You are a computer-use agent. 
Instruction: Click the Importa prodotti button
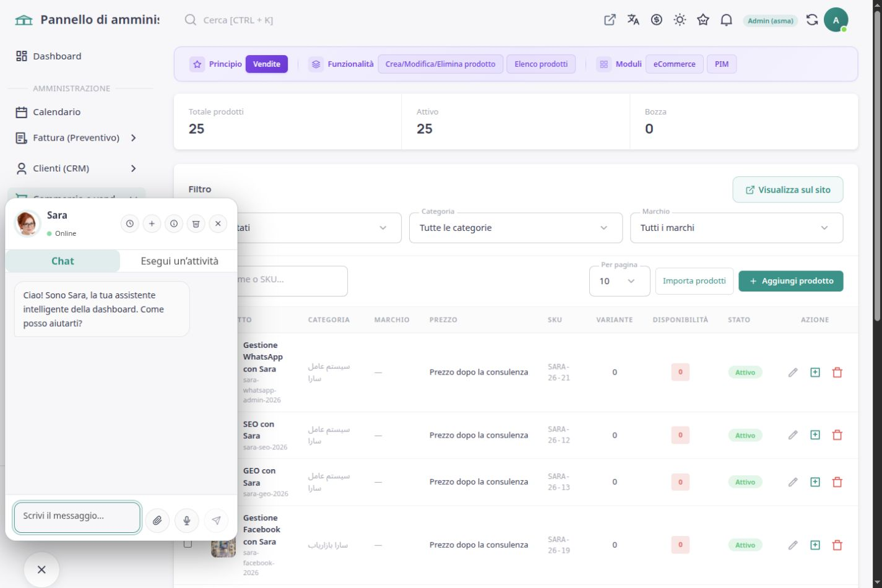[x=694, y=281]
